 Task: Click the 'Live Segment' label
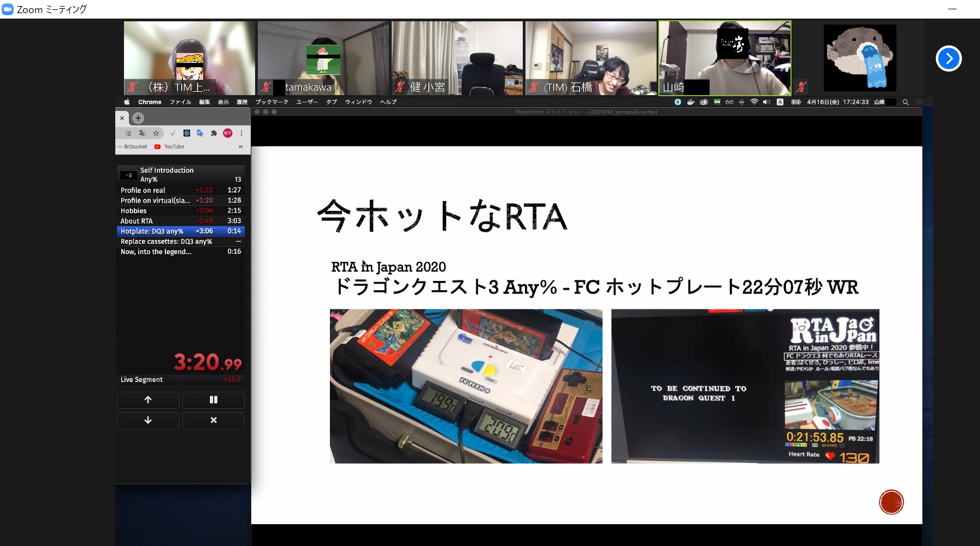coord(141,379)
